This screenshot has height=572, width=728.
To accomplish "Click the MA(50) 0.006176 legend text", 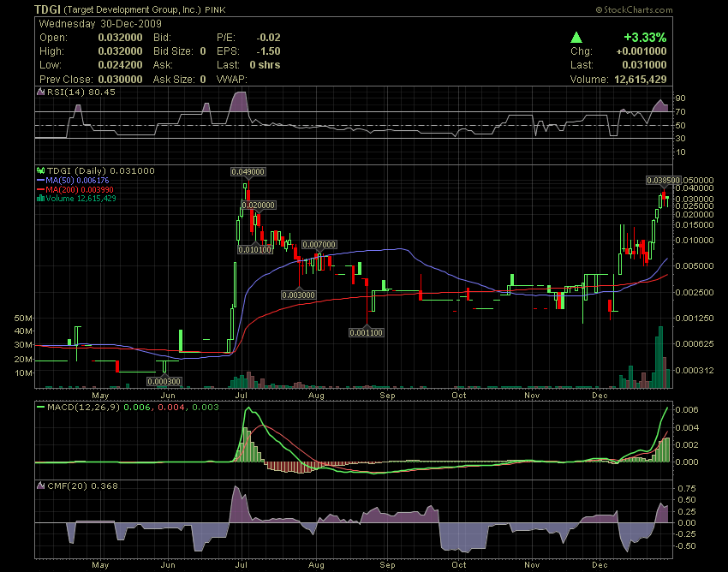I will click(77, 180).
